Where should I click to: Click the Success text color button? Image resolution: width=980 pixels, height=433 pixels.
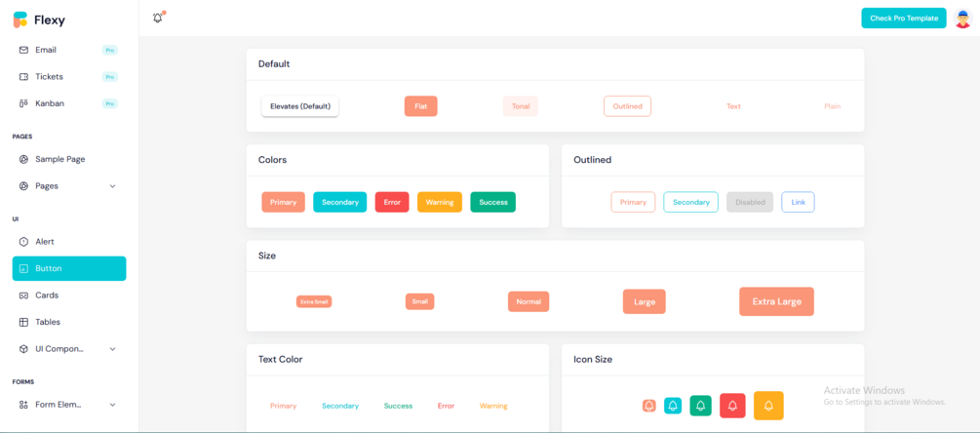click(398, 406)
